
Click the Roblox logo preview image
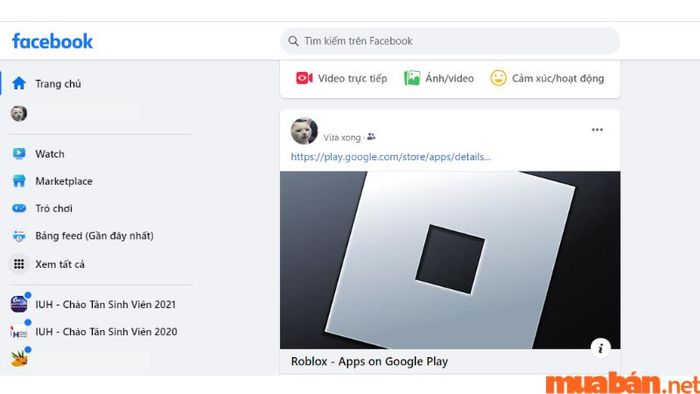click(450, 260)
